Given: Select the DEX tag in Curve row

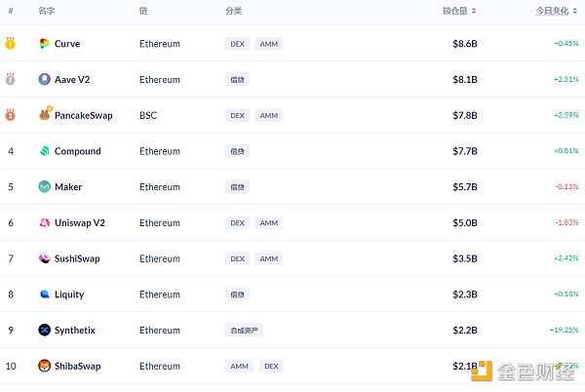Looking at the screenshot, I should tap(237, 44).
